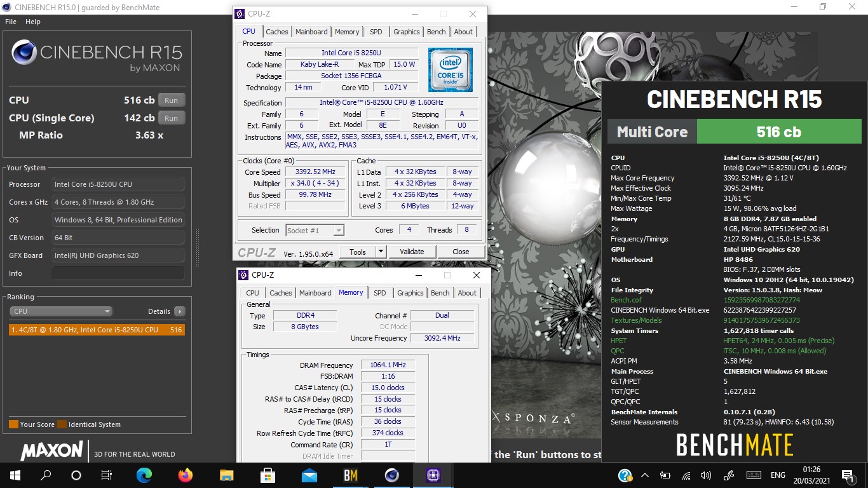Open Task View on taskbar
This screenshot has width=868, height=488.
tap(107, 475)
